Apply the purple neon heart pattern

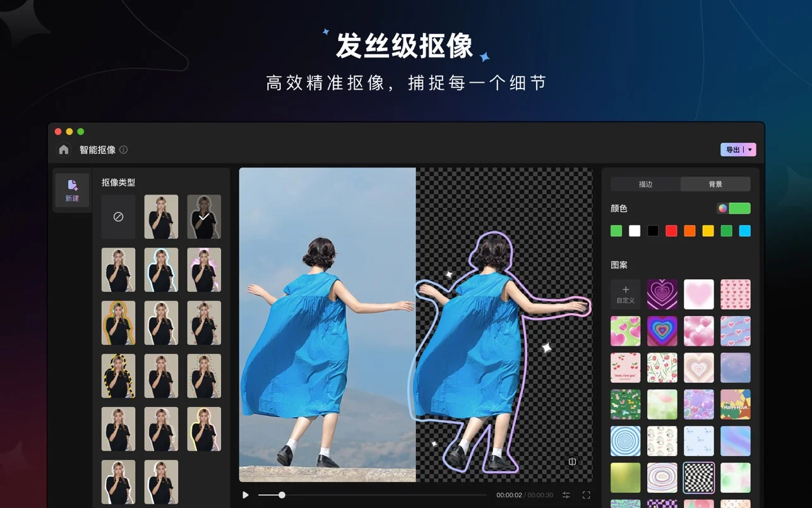pos(662,294)
